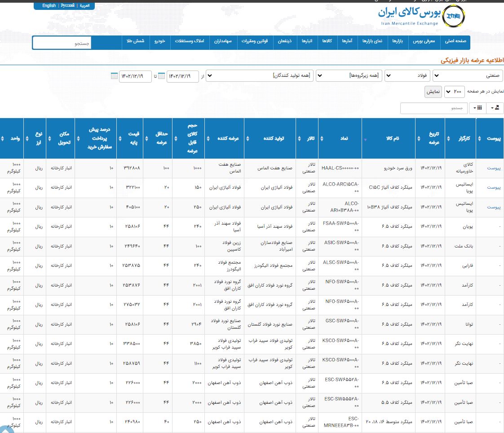Change the rows per page dropdown showing ۲۰۰

coord(455,92)
